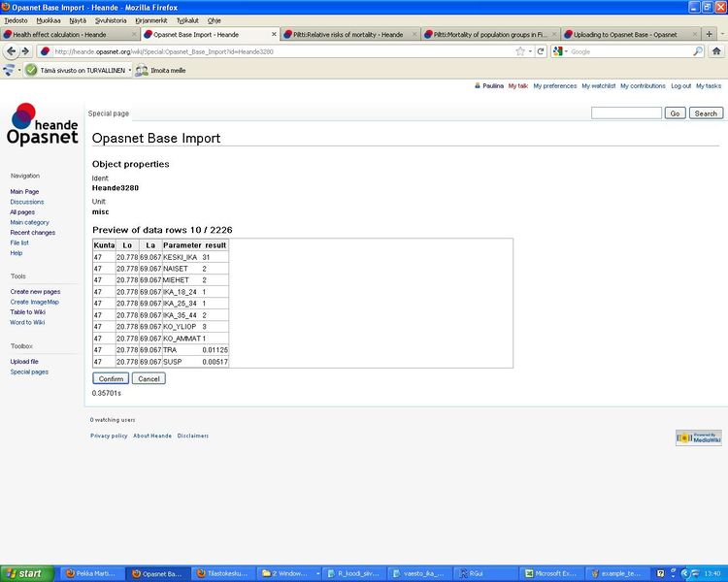Click the Powered by MediaWiki badge
The height and width of the screenshot is (582, 728).
699,437
